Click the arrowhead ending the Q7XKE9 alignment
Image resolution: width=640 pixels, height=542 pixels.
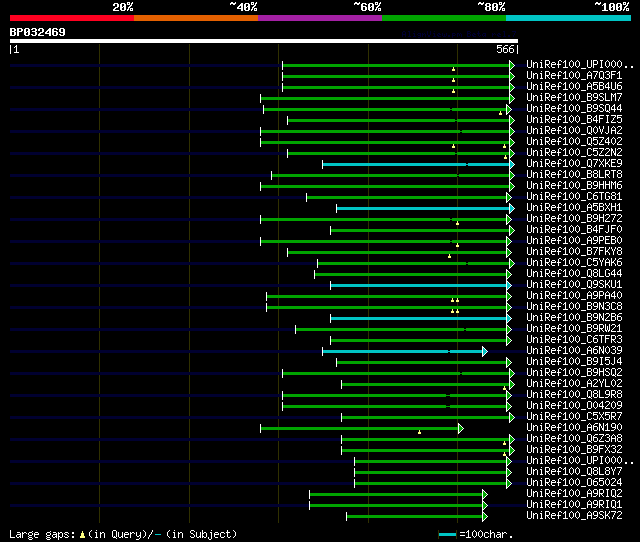pyautogui.click(x=512, y=164)
